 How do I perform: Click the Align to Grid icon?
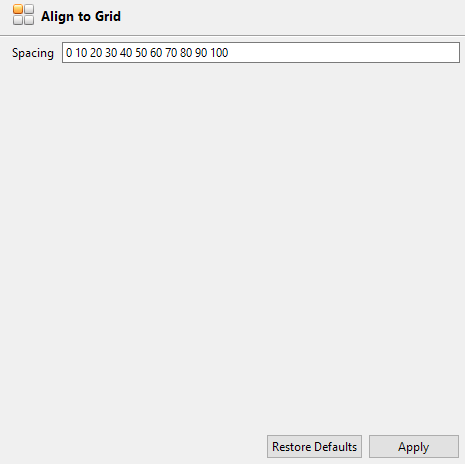coord(23,15)
